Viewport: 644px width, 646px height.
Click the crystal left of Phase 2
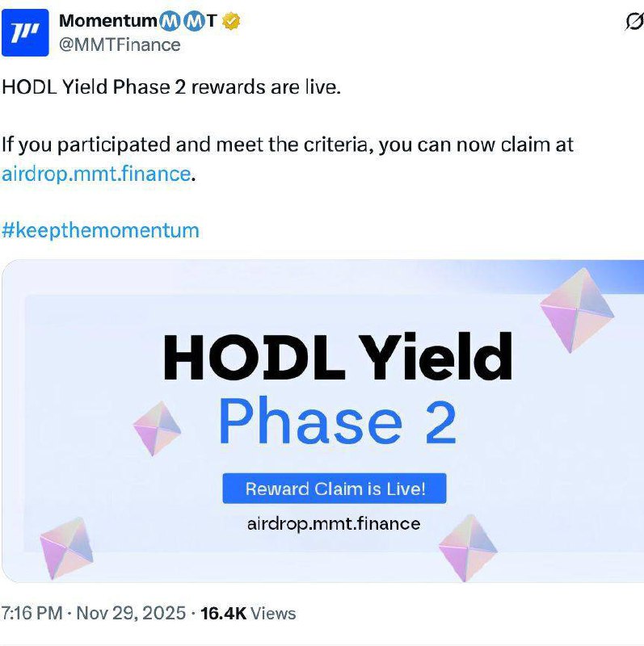point(157,429)
